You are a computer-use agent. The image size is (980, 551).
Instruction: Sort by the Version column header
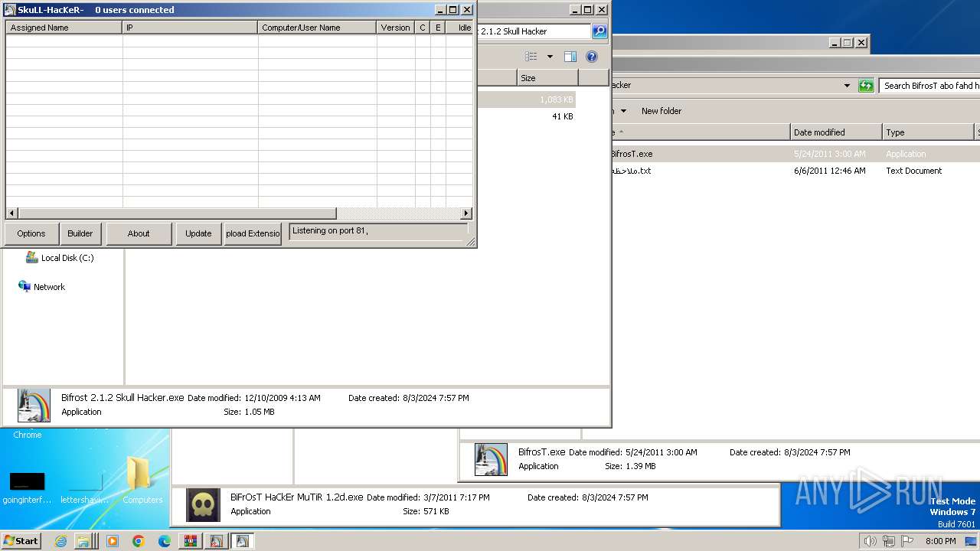coord(396,28)
